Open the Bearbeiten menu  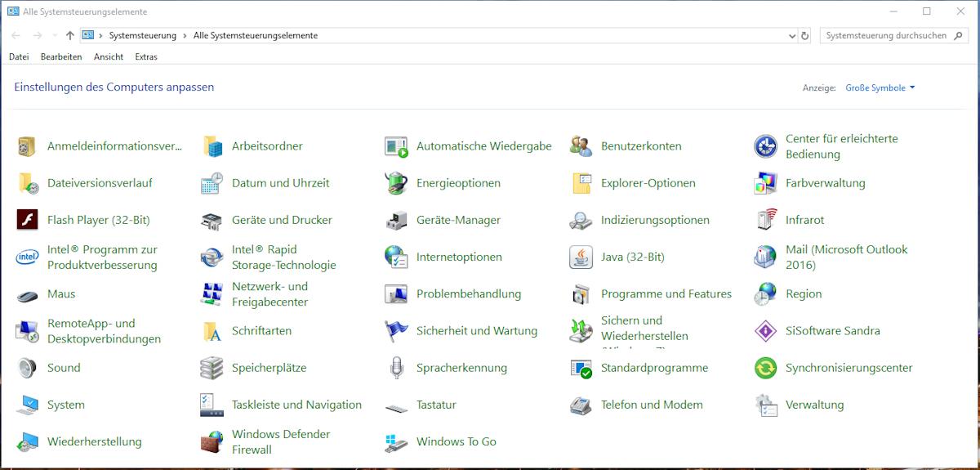[61, 57]
